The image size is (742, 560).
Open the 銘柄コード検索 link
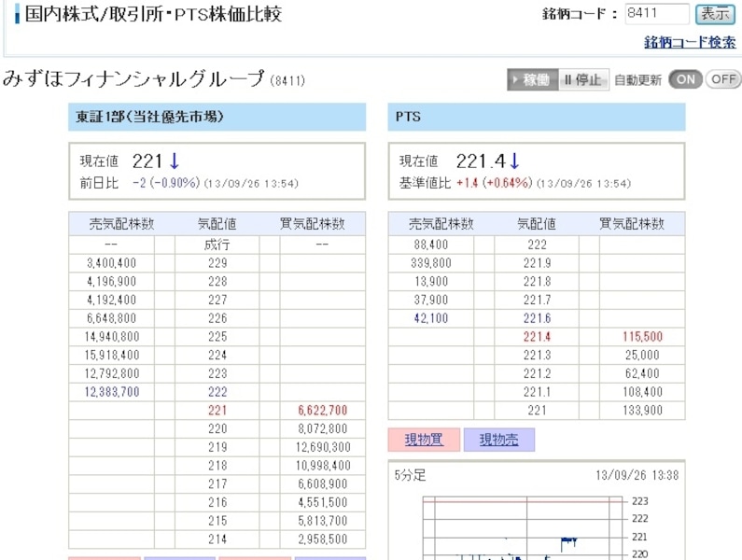[x=690, y=42]
